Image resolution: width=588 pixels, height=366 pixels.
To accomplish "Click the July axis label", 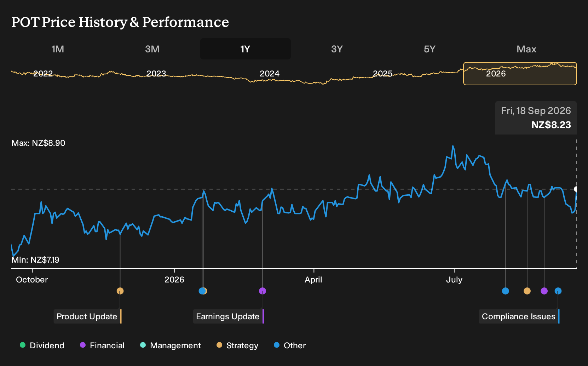I will pyautogui.click(x=454, y=280).
